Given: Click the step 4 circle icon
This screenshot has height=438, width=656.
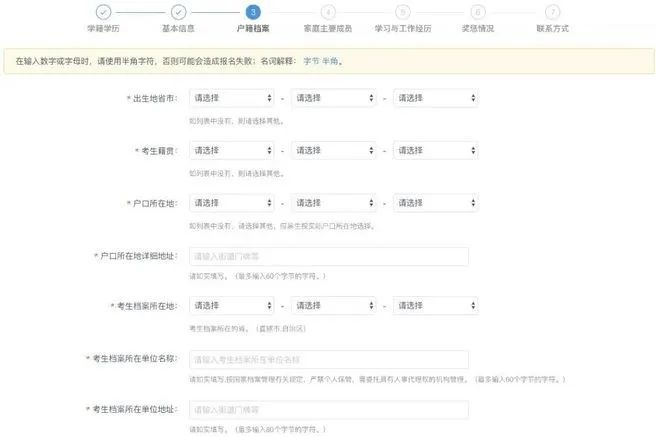Looking at the screenshot, I should click(x=328, y=12).
